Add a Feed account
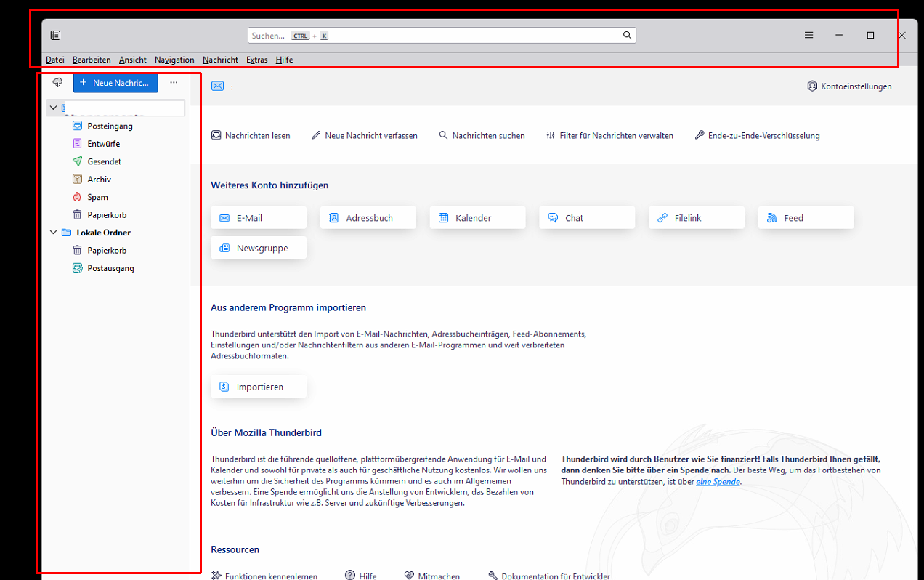This screenshot has height=580, width=924. [x=806, y=218]
